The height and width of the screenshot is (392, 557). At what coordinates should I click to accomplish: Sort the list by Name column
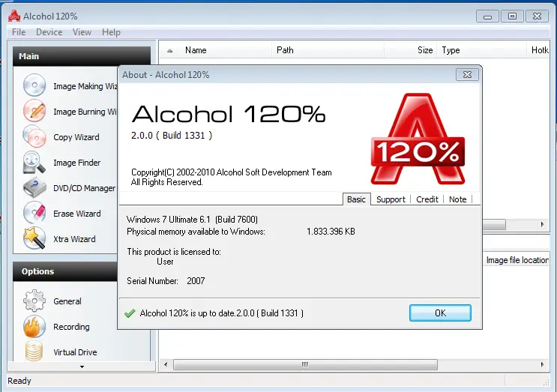coord(226,50)
